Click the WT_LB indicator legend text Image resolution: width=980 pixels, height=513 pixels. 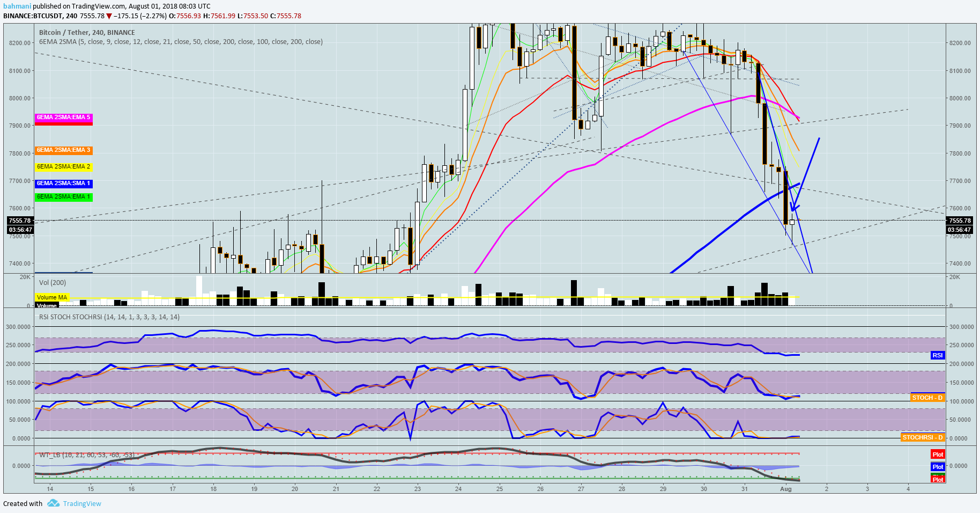[x=87, y=455]
